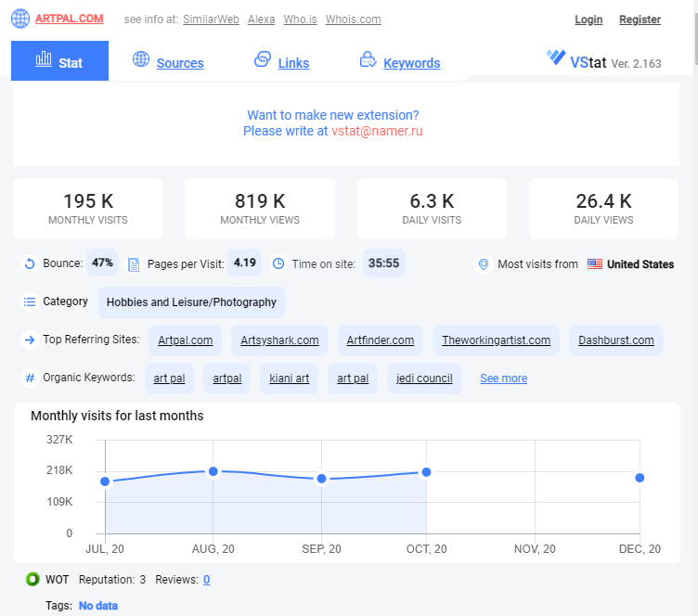Click the clock icon for Time on site

coord(278,263)
